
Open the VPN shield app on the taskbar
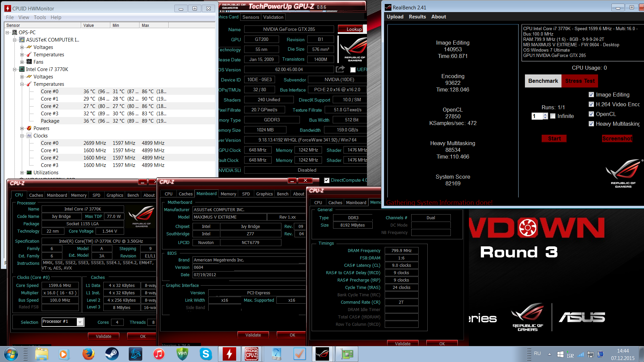pyautogui.click(x=182, y=354)
